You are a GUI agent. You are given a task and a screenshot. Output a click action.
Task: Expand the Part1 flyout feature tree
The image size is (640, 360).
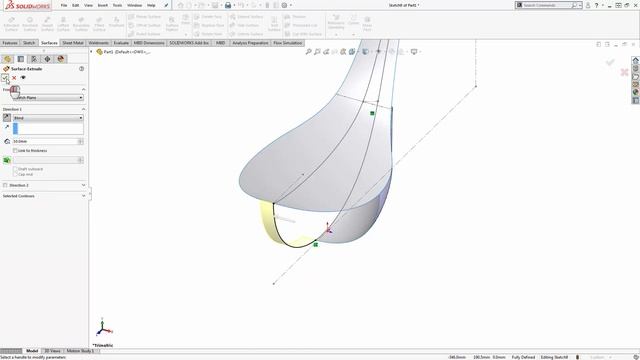click(x=91, y=52)
